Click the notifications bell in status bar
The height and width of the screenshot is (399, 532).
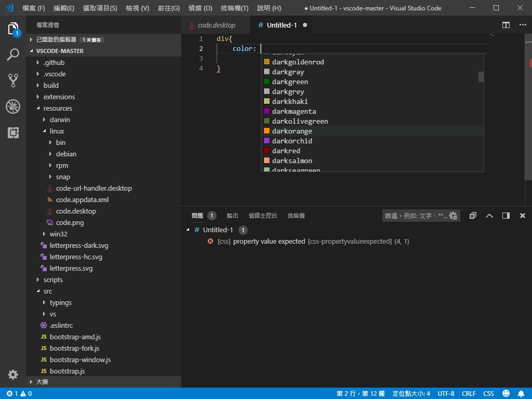[x=521, y=394]
